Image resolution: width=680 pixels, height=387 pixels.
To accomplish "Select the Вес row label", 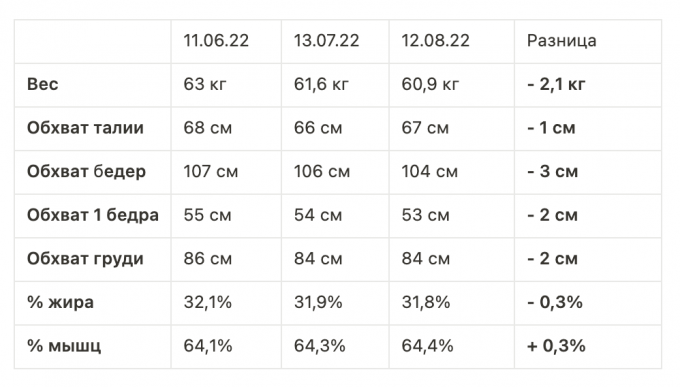I will click(42, 84).
